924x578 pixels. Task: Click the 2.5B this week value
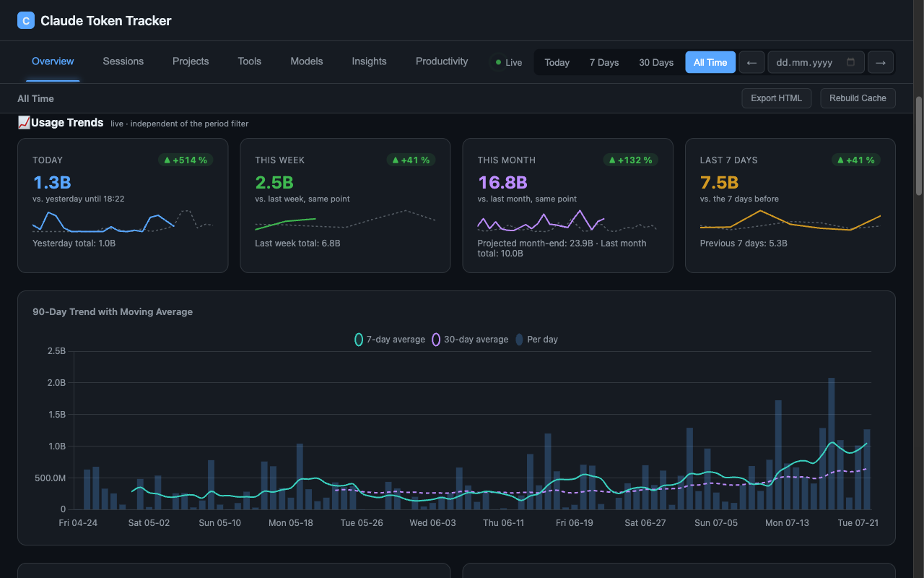274,182
